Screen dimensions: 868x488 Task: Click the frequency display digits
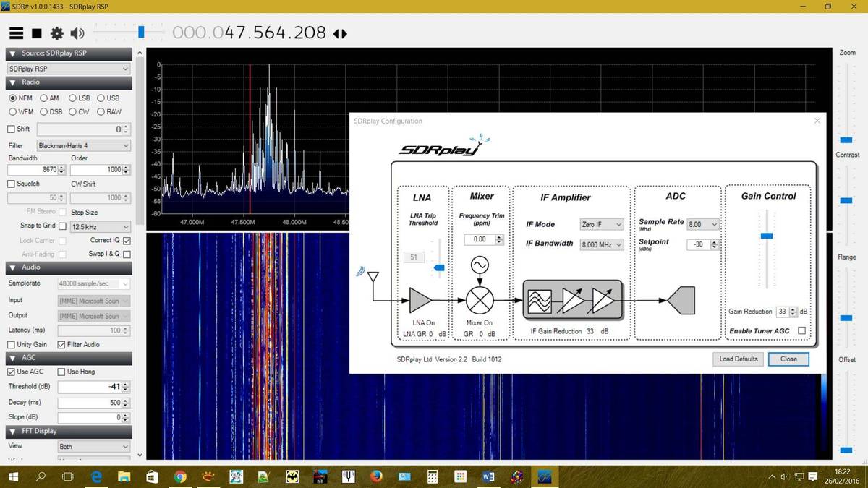[x=249, y=33]
